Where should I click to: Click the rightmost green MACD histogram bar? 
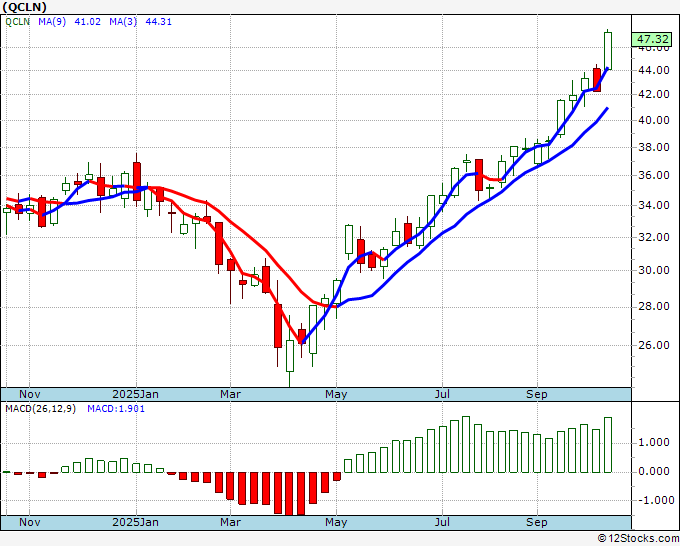coord(608,445)
